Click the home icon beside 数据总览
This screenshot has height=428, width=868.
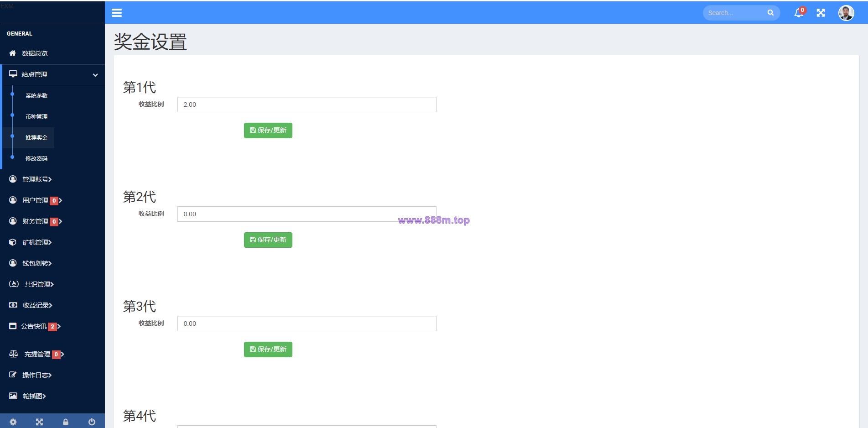(13, 53)
